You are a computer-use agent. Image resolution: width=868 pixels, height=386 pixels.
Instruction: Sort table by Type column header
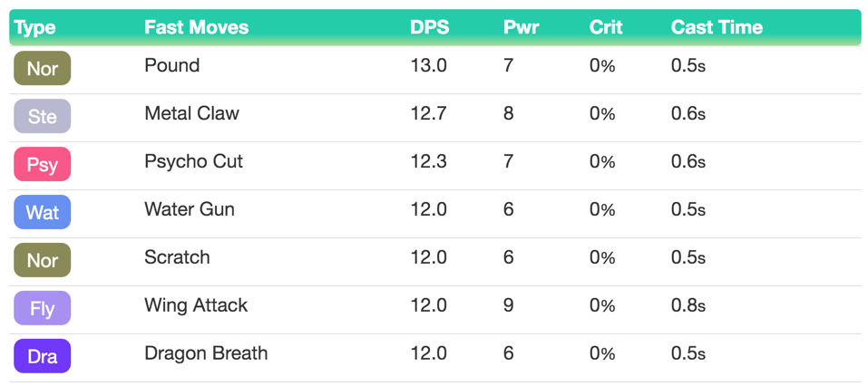coord(34,27)
